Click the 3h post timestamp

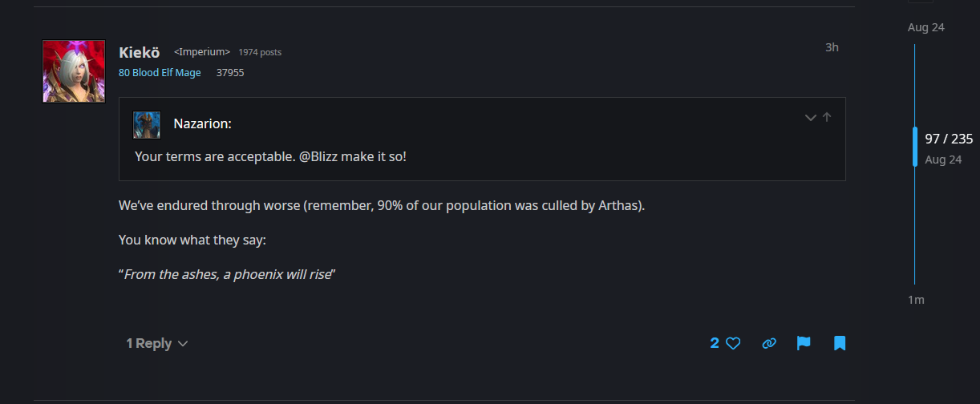[x=832, y=47]
